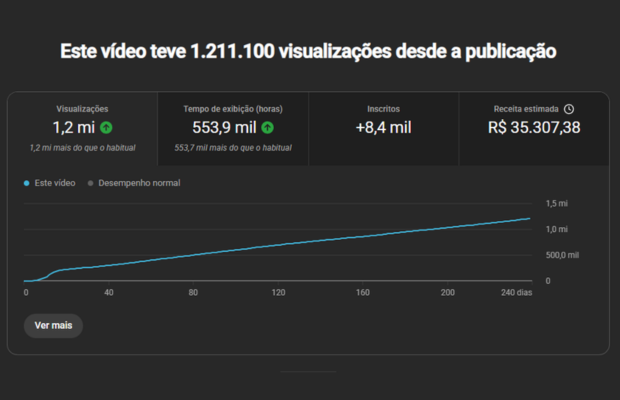Click the text 1,2 mi mais do que o habitual
Viewport: 620px width, 400px height.
pyautogui.click(x=82, y=148)
